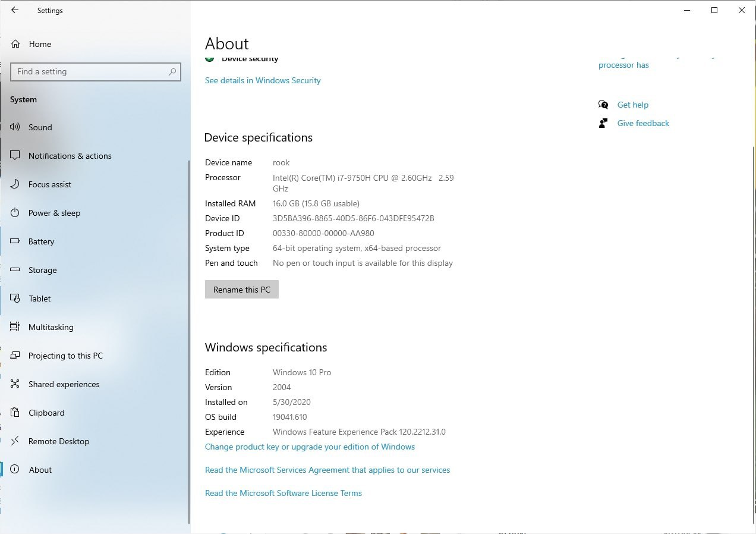The width and height of the screenshot is (756, 534).
Task: Click the Rename this PC button
Action: point(242,290)
